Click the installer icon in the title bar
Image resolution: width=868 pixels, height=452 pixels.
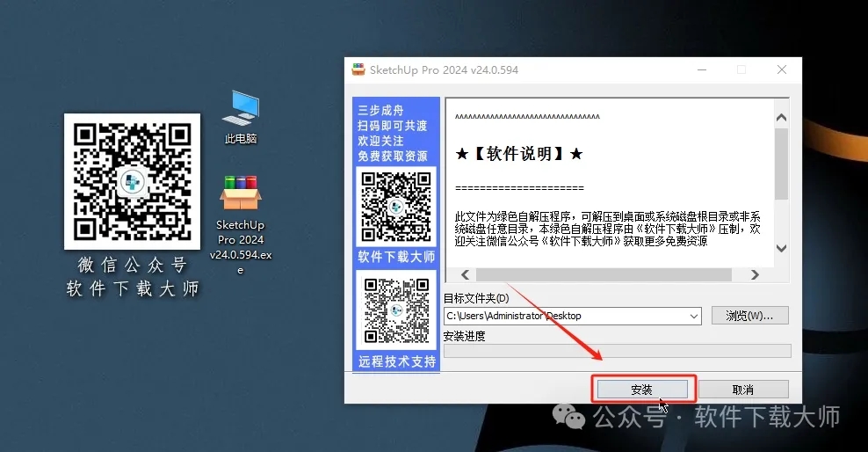(358, 69)
